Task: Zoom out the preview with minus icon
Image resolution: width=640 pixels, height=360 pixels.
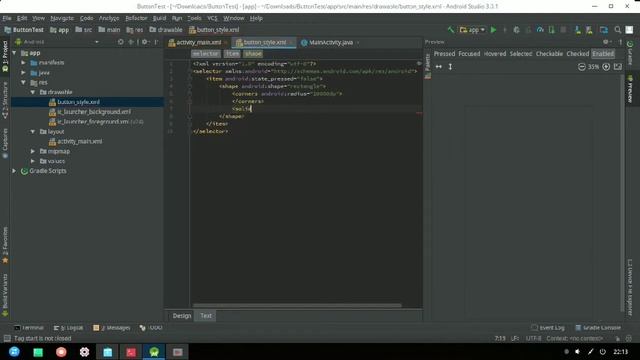Action: point(582,67)
